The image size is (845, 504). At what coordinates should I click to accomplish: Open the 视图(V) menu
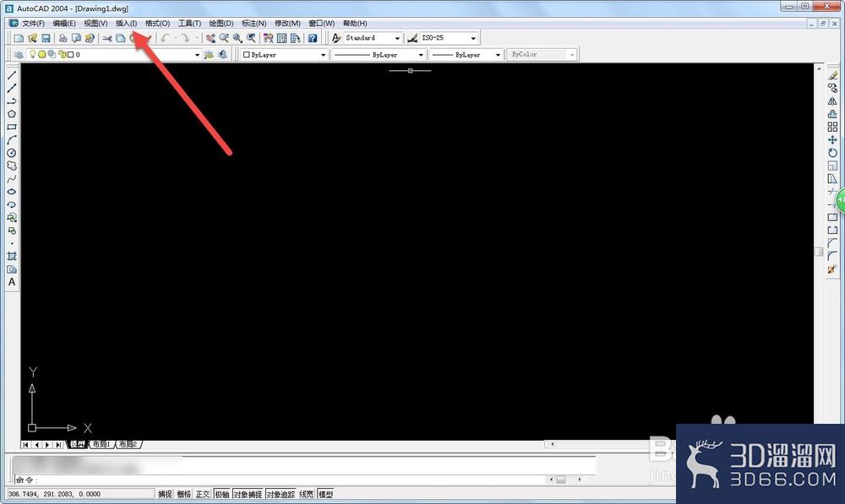95,23
